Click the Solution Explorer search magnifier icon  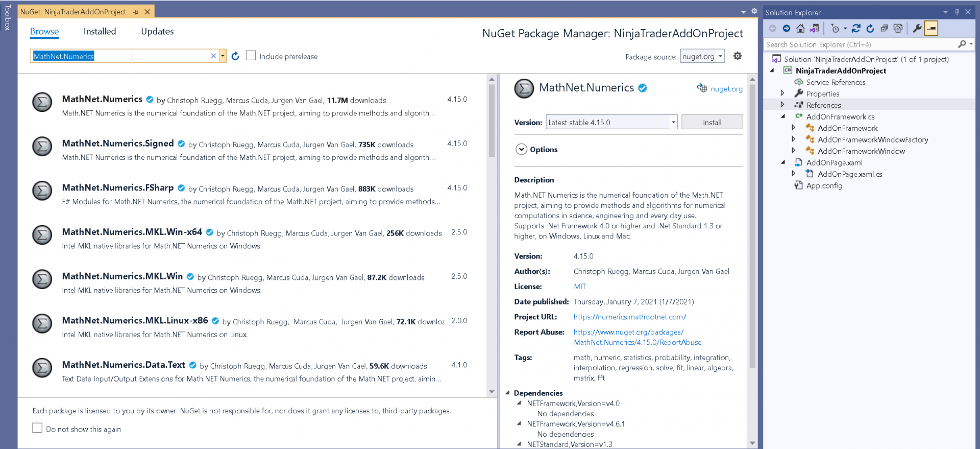962,44
